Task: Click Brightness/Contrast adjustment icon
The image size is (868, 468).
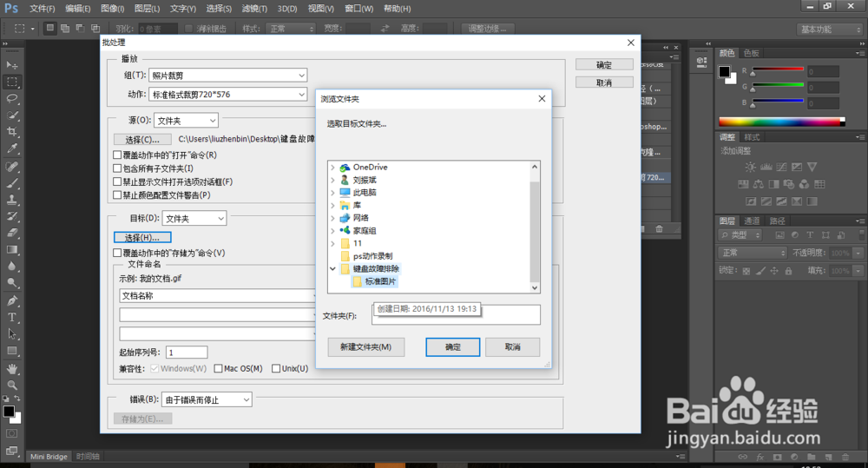Action: (750, 167)
